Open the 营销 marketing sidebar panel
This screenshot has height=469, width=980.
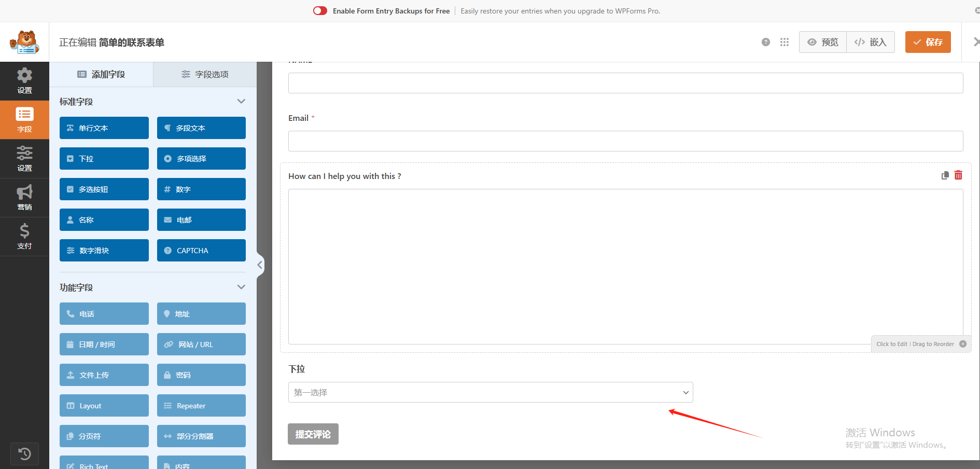(x=24, y=198)
